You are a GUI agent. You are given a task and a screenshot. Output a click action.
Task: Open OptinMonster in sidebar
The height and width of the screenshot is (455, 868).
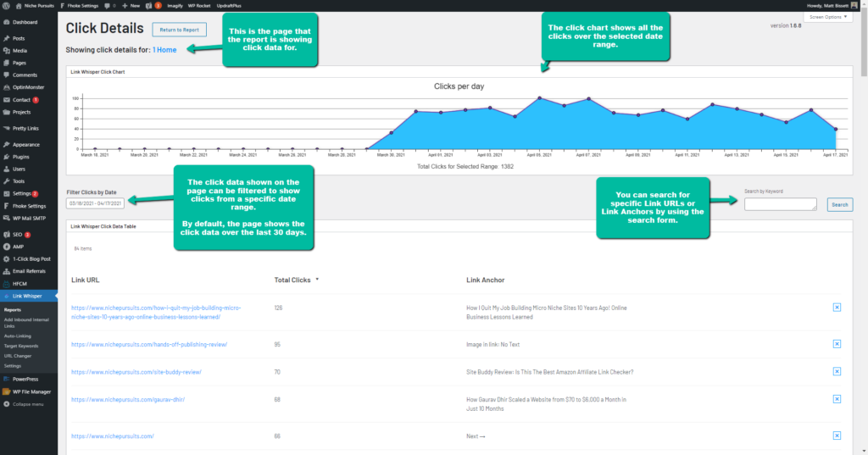click(28, 87)
